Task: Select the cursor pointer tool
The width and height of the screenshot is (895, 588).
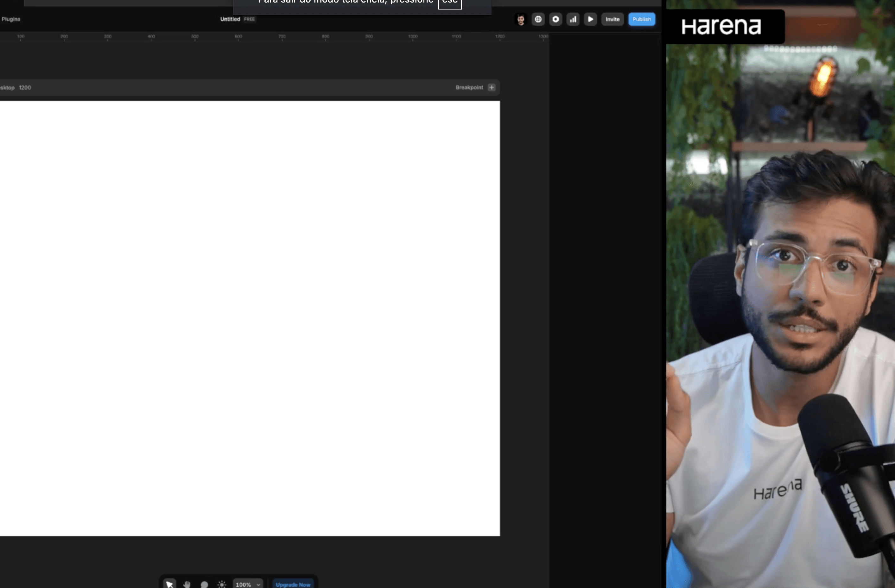Action: [x=170, y=584]
